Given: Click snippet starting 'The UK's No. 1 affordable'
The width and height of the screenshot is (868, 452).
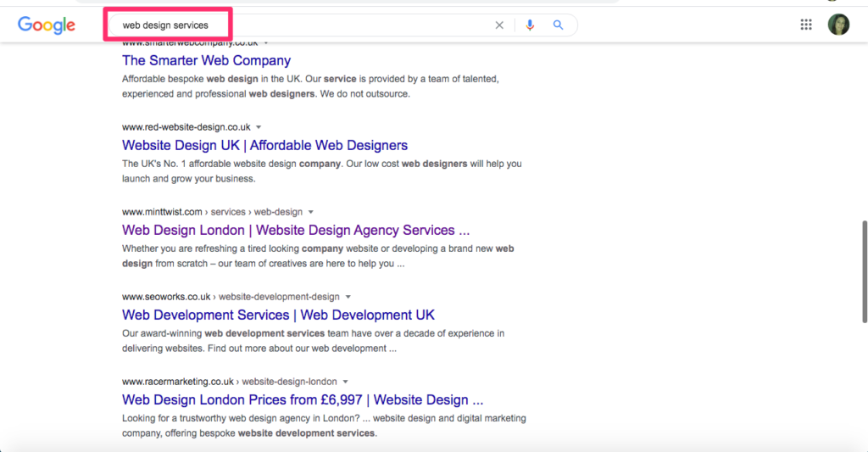Looking at the screenshot, I should pos(322,171).
